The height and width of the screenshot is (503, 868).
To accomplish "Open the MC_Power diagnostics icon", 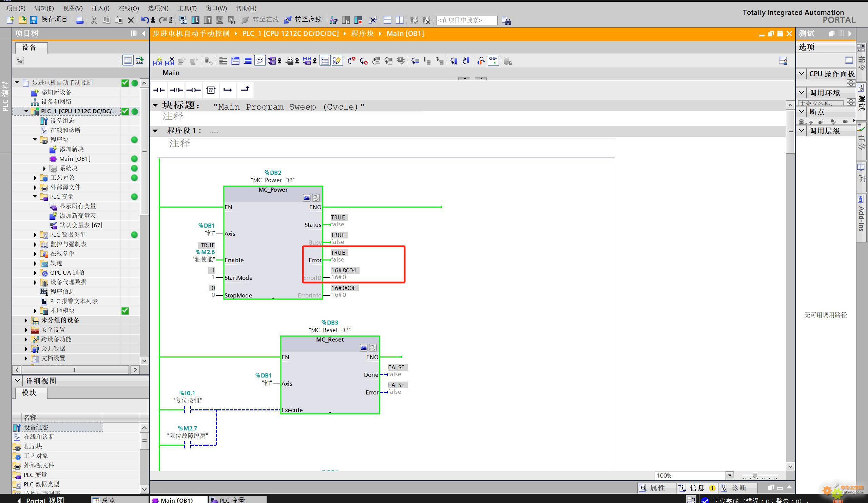I will coord(316,198).
